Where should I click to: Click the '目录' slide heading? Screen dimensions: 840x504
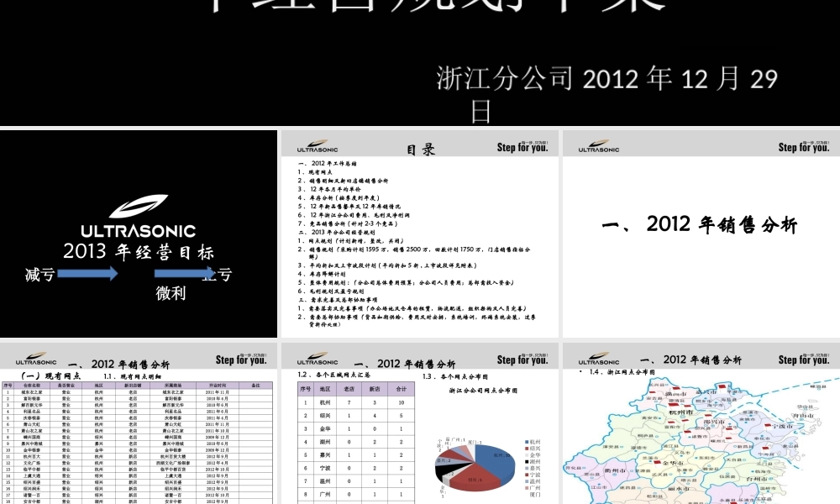tap(421, 150)
